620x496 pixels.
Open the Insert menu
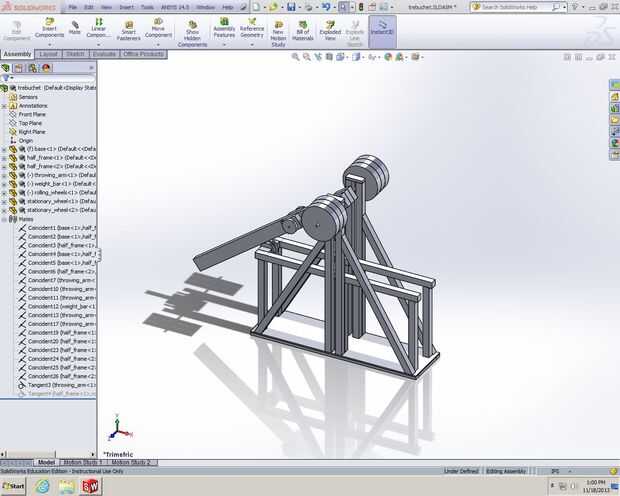[127, 7]
